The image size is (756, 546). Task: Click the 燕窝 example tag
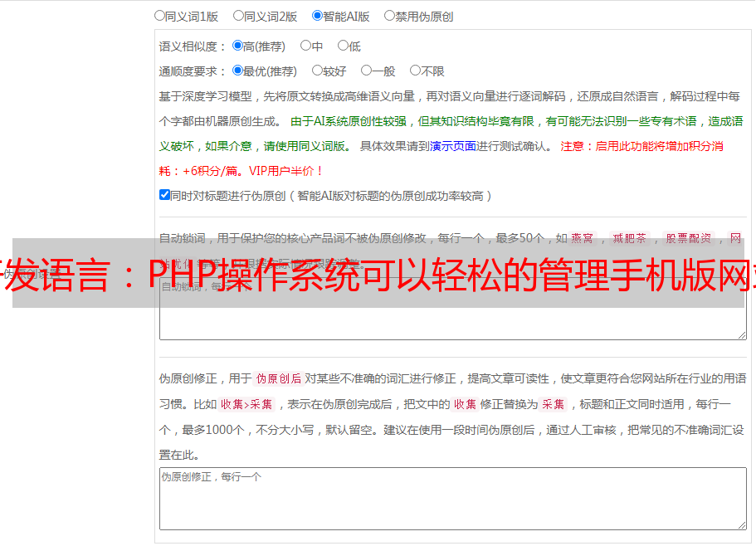(582, 238)
